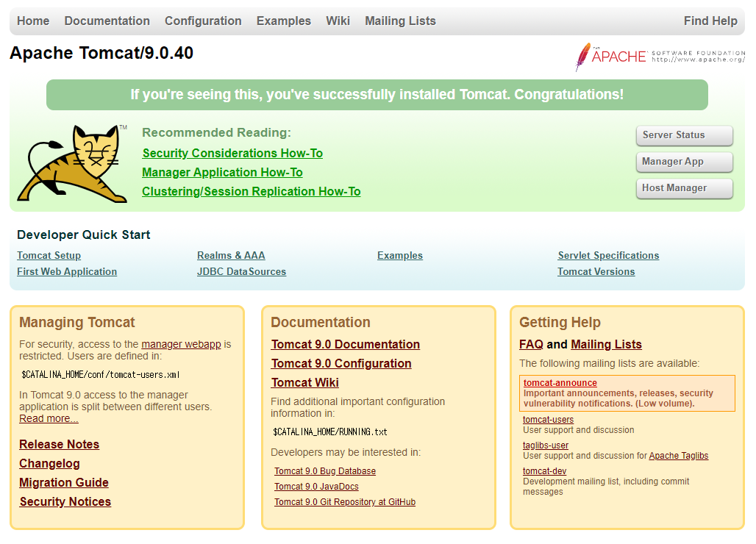The image size is (756, 544).
Task: Open the tomcat-users mailing list link
Action: click(548, 420)
